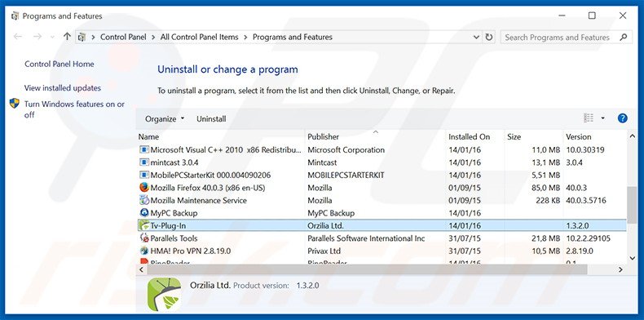This screenshot has width=644, height=320.
Task: Select the MyPC Backup program name
Action: tap(174, 213)
